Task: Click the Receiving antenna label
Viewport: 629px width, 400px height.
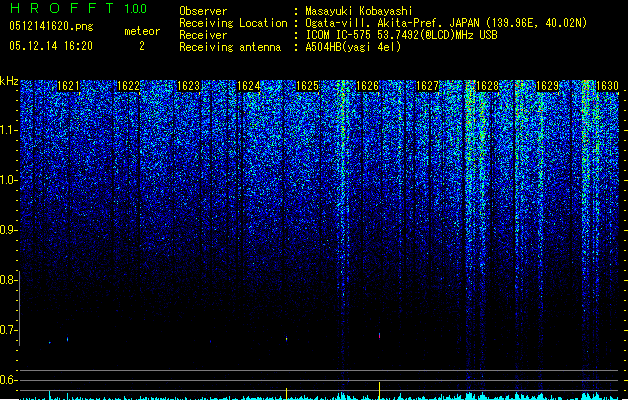Action: 230,47
